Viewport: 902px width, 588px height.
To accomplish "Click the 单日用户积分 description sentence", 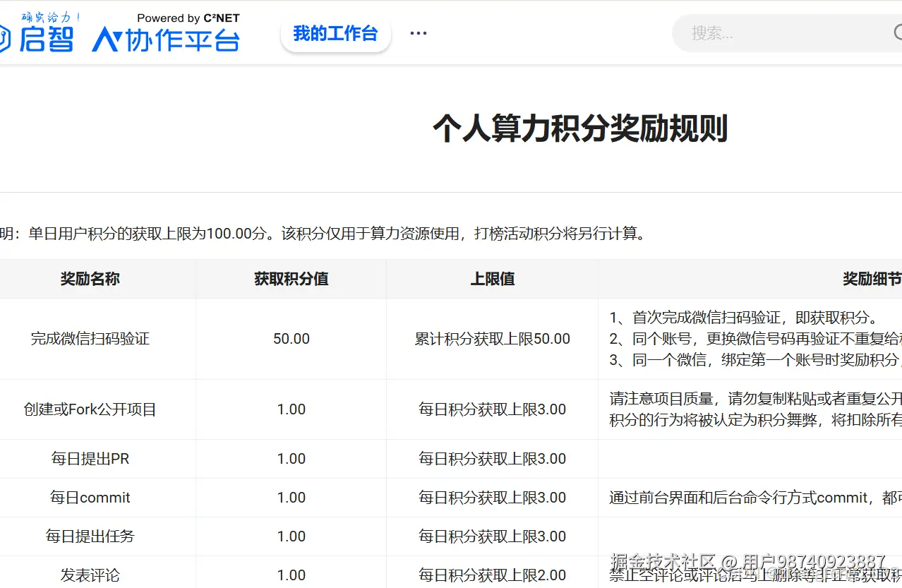I will (323, 234).
